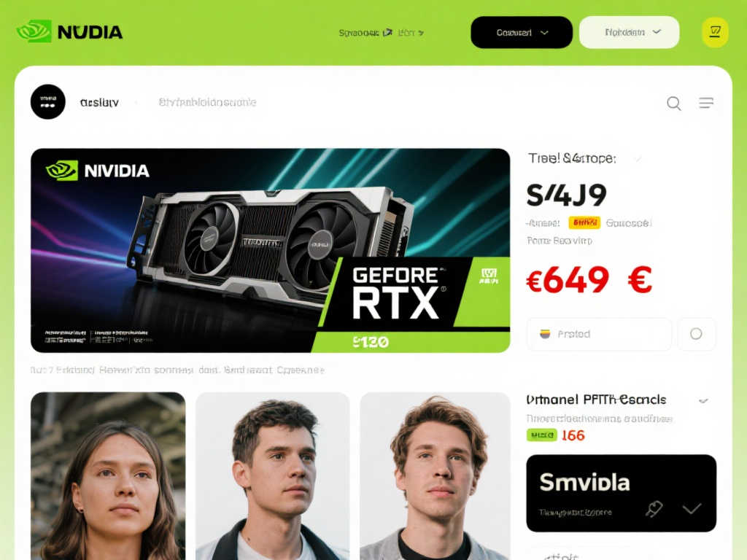The width and height of the screenshot is (747, 560).
Task: Open the hamburger menu icon
Action: click(706, 103)
